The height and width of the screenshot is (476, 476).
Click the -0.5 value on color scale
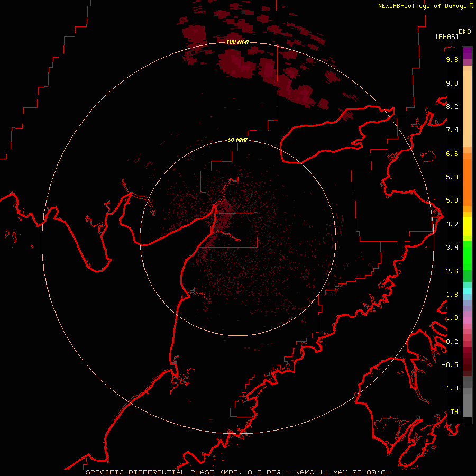pos(450,365)
